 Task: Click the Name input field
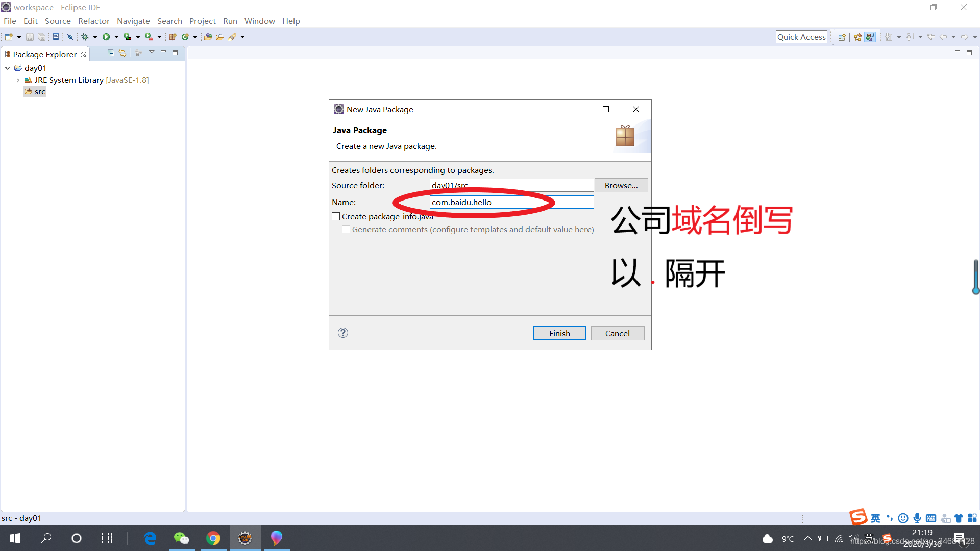point(511,202)
